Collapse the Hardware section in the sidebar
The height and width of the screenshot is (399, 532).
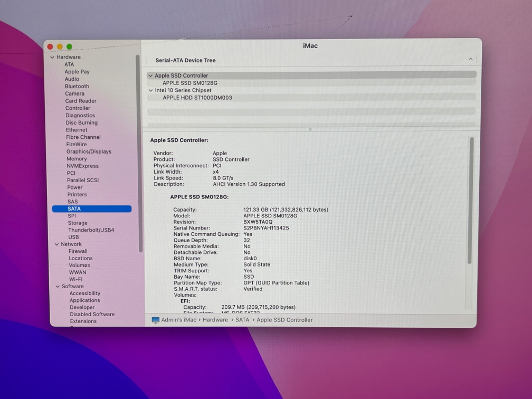tap(52, 57)
